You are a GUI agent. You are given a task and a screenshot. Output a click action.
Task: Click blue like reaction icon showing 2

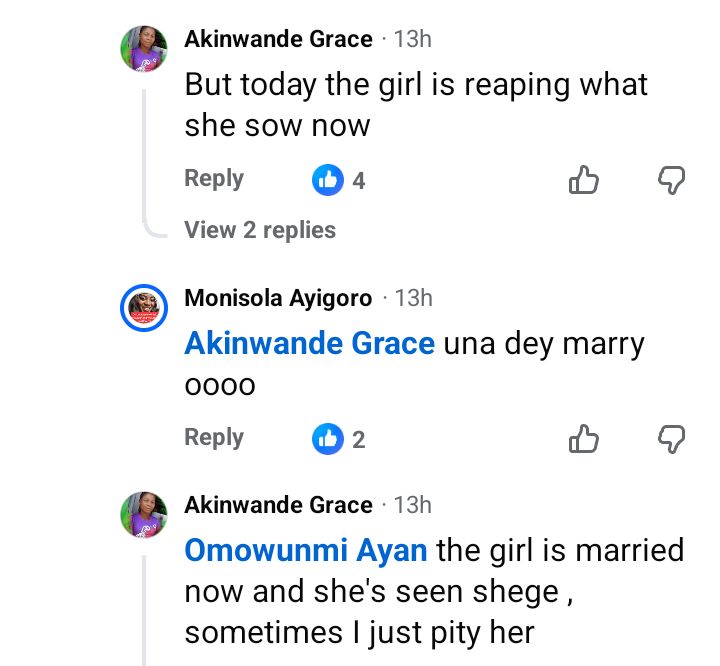tap(327, 438)
